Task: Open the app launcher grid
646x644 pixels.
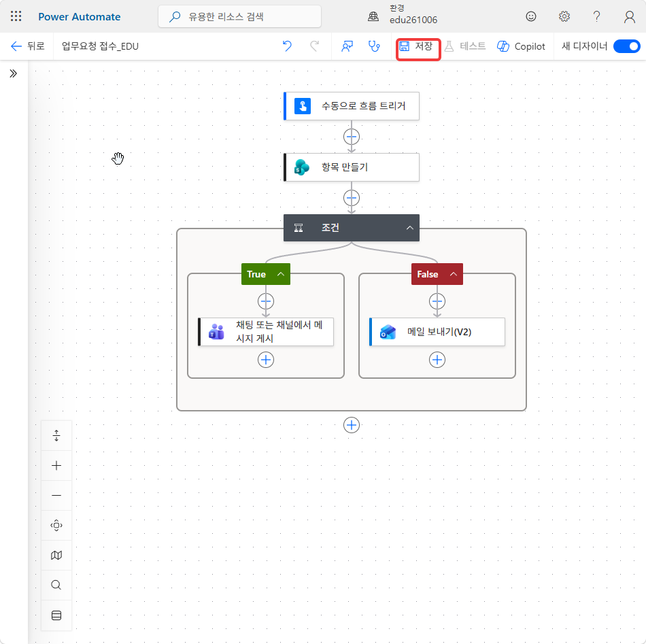Action: tap(16, 16)
